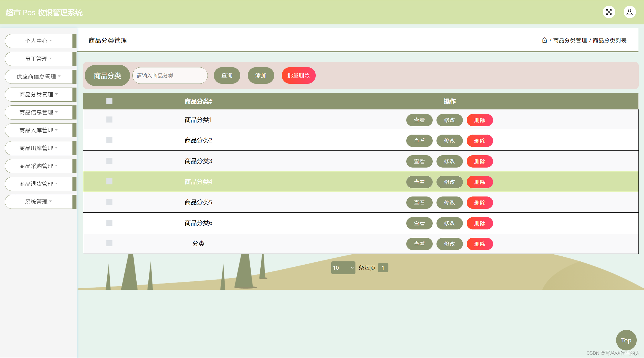Screen dimensions: 644x358
Task: Select the checkbox for 商品分类5
Action: (109, 202)
